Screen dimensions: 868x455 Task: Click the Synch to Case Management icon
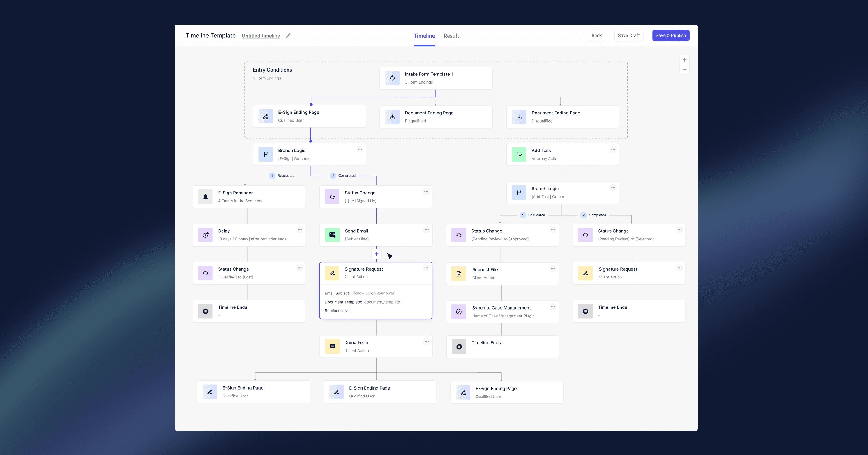[459, 312]
